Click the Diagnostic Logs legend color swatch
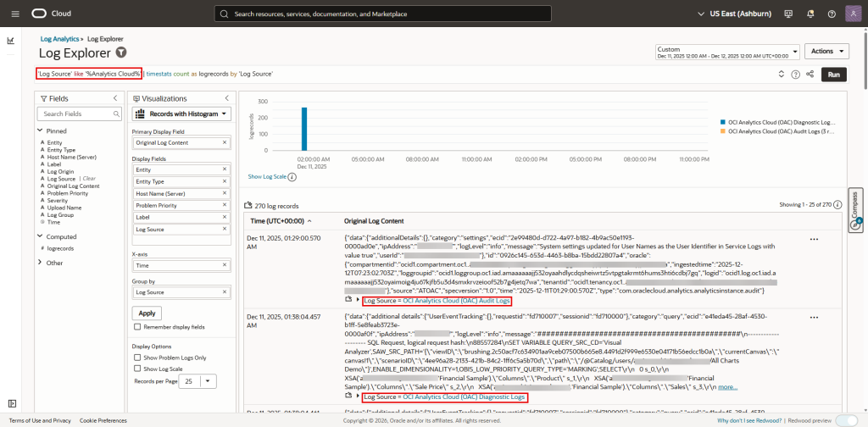Image resolution: width=868 pixels, height=427 pixels. click(721, 121)
